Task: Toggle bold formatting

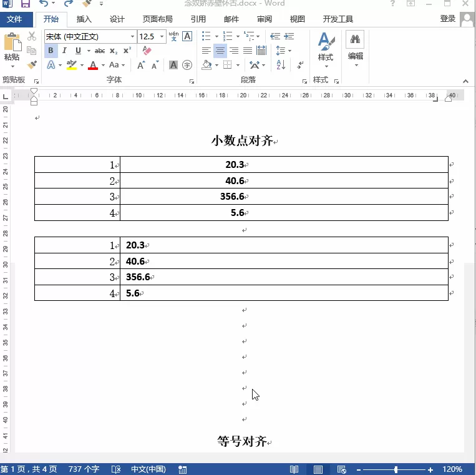Action: click(51, 51)
